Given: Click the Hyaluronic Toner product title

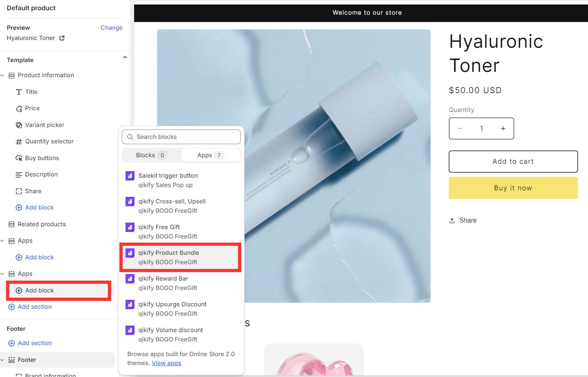Looking at the screenshot, I should coord(496,54).
